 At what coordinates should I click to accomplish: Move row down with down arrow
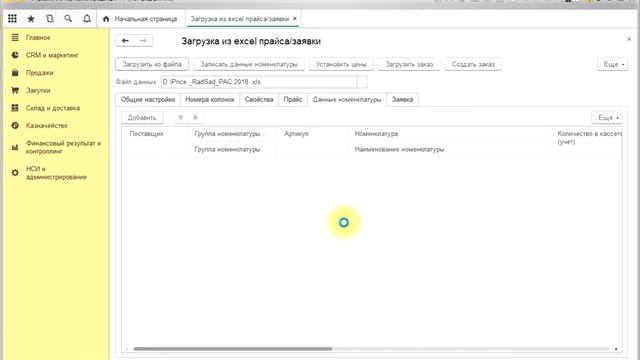tap(195, 118)
